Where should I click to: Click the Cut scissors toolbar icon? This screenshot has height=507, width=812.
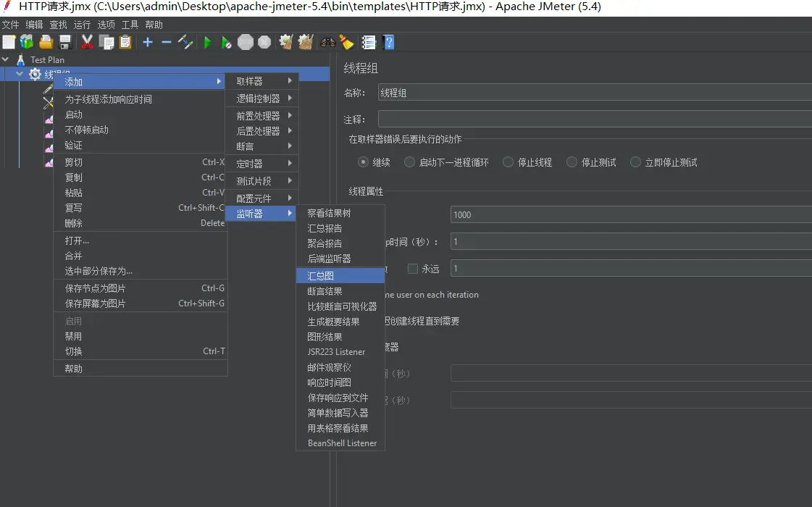tap(87, 42)
